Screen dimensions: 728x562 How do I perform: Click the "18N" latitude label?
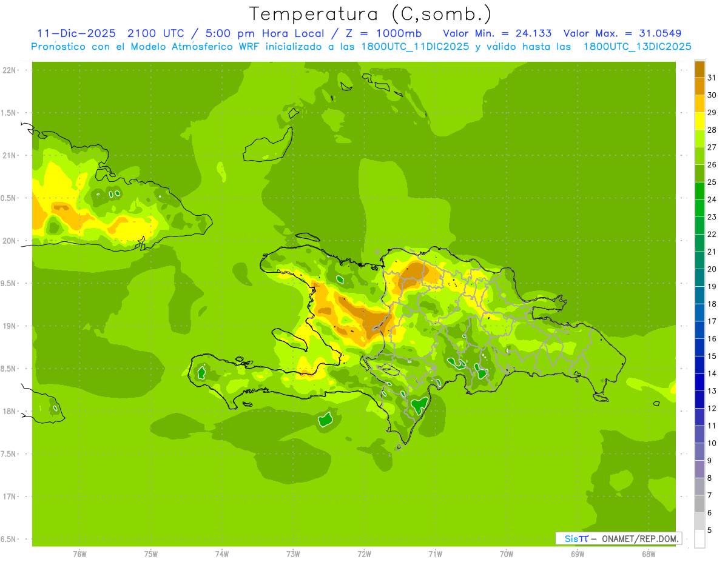click(x=8, y=411)
